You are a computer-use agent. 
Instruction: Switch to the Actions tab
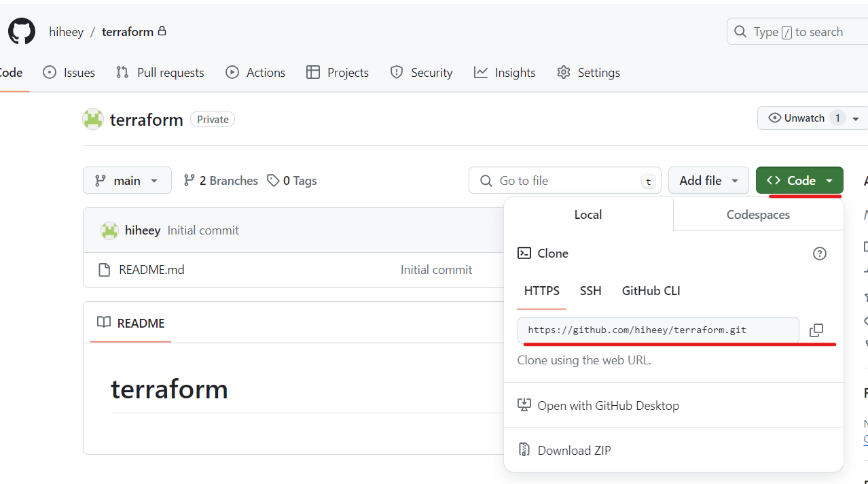[x=255, y=73]
